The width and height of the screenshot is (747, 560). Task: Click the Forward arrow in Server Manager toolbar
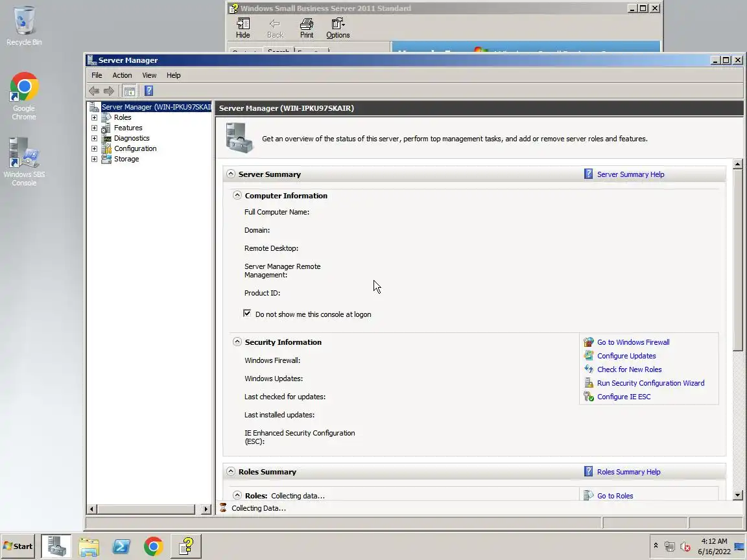tap(109, 91)
